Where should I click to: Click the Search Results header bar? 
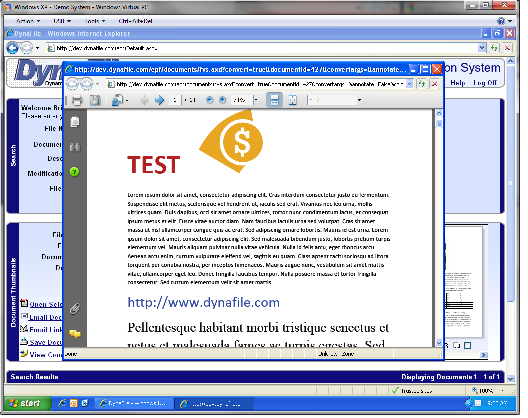pos(255,377)
